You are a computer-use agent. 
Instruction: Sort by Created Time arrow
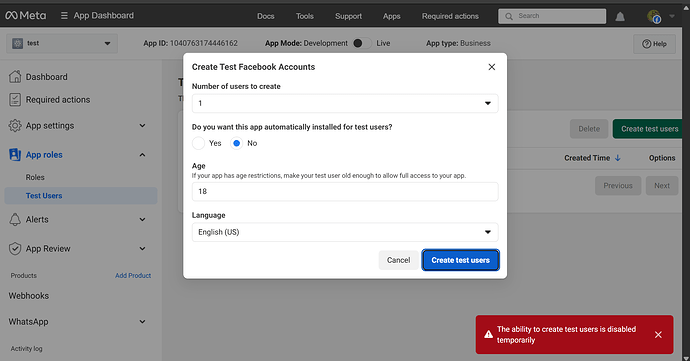(617, 158)
